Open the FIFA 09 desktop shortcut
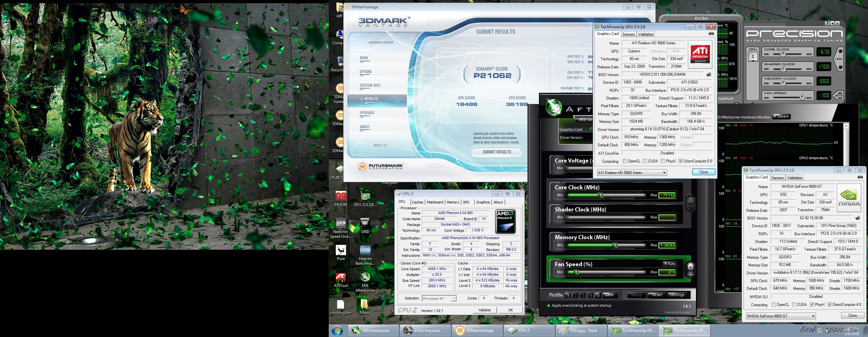 pos(341,196)
